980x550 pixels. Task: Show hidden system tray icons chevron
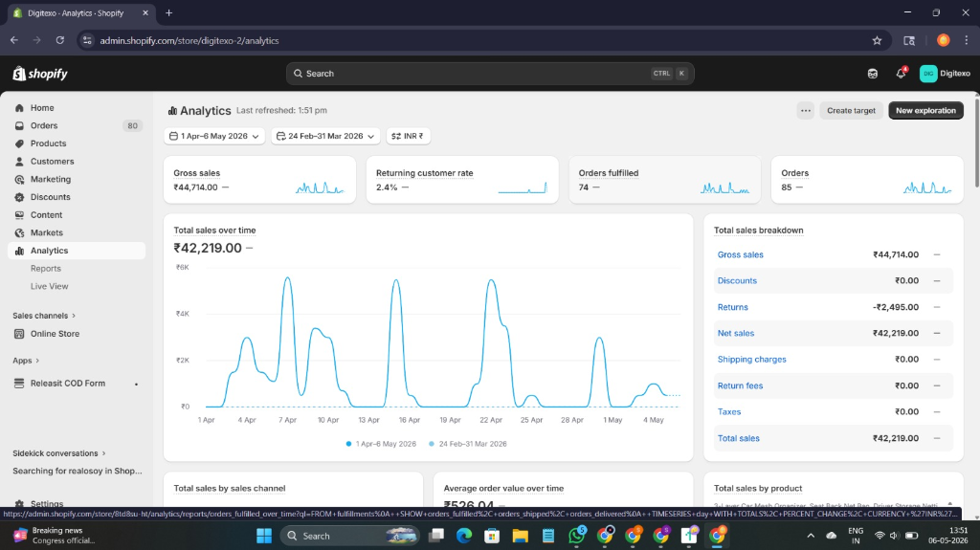coord(811,536)
